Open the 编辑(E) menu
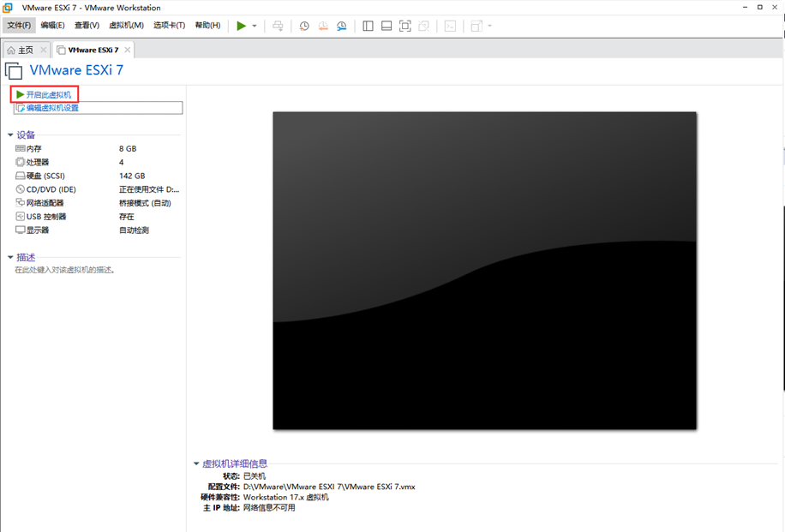This screenshot has width=785, height=532. point(52,26)
